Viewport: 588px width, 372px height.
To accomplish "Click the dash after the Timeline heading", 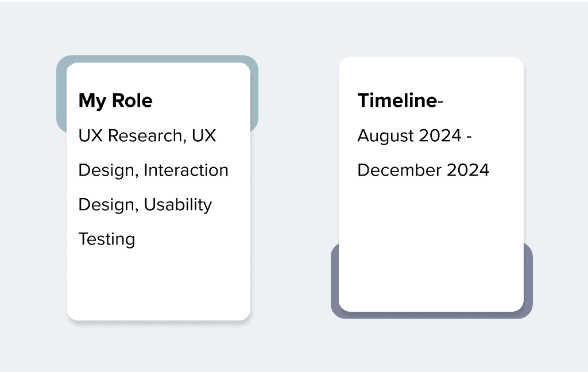I will pos(440,101).
